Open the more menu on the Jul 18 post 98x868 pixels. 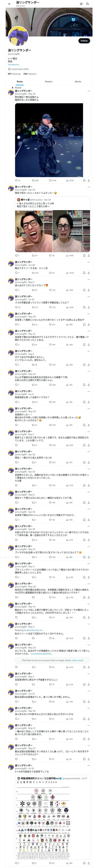pos(89,768)
